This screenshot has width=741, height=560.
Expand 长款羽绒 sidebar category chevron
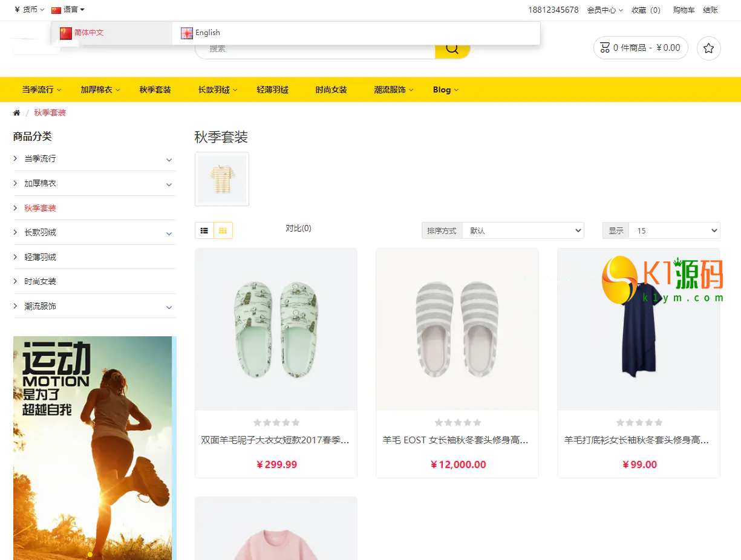(x=169, y=233)
